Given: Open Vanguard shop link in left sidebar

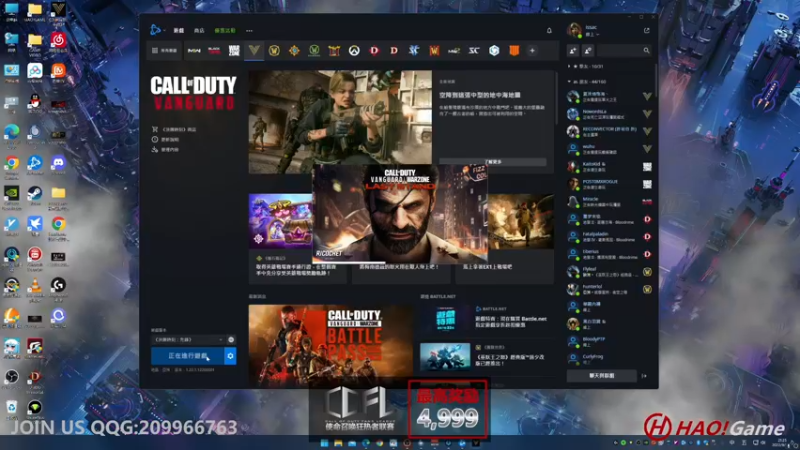Looking at the screenshot, I should click(x=174, y=130).
